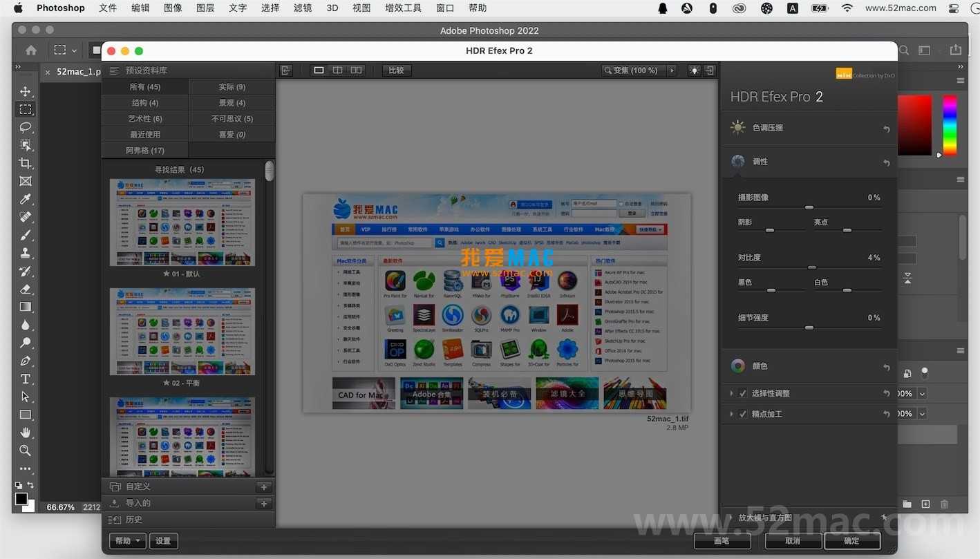
Task: Hide the right adjustments panel icon
Action: point(709,70)
